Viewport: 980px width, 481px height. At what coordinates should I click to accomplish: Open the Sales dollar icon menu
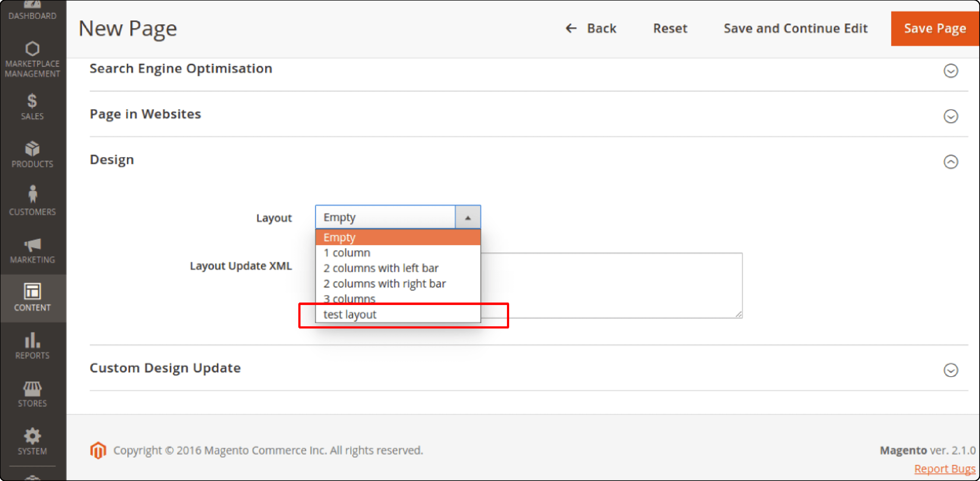(32, 101)
